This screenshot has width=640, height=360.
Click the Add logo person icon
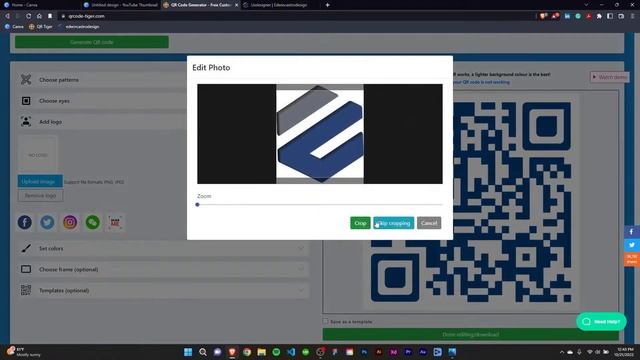coord(26,122)
